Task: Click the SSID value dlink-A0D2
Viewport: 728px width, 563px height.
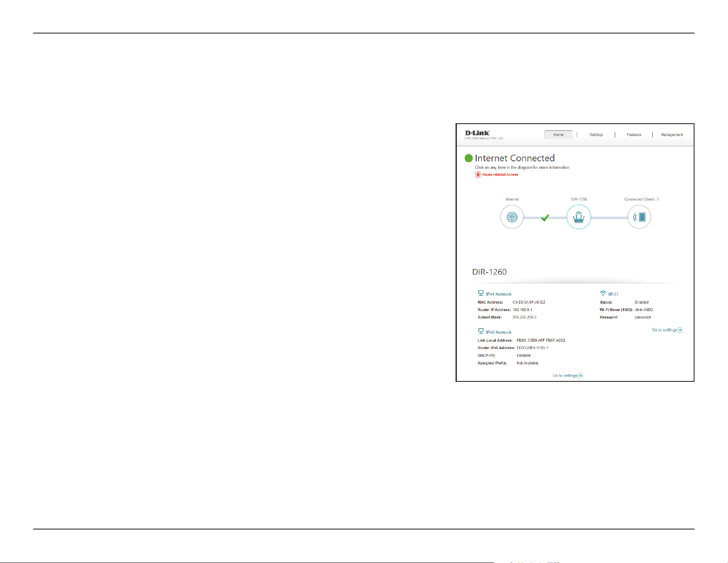Action: (x=644, y=310)
